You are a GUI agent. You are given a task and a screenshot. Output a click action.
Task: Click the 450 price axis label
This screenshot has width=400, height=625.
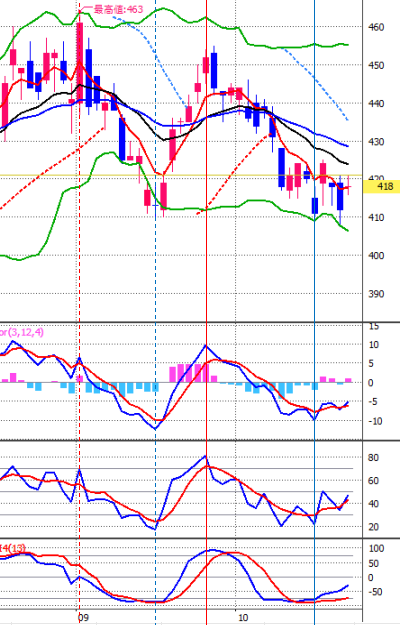click(376, 65)
